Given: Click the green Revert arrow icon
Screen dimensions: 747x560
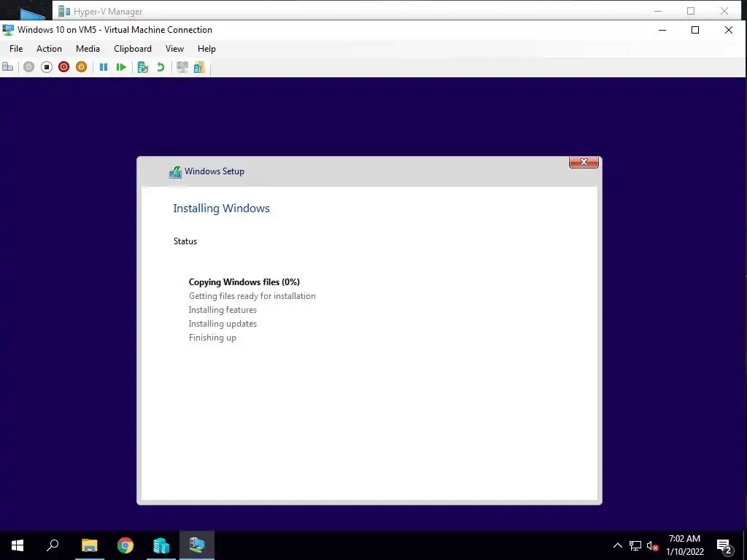Looking at the screenshot, I should (160, 67).
